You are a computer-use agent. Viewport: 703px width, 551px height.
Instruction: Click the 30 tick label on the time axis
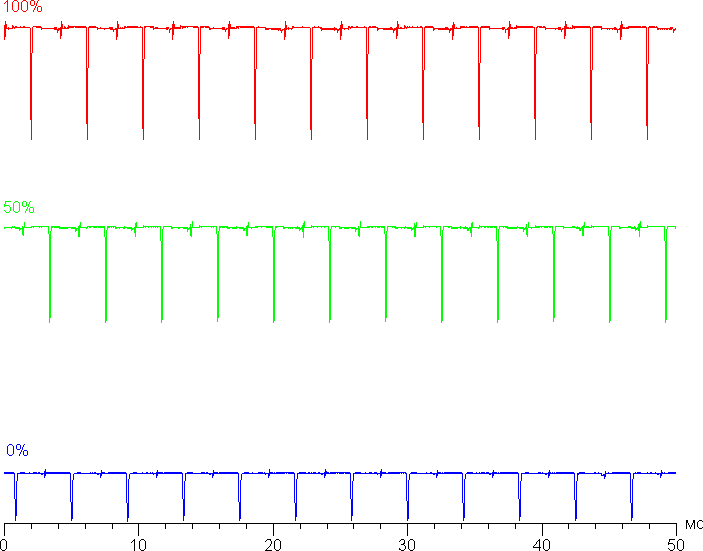point(407,544)
